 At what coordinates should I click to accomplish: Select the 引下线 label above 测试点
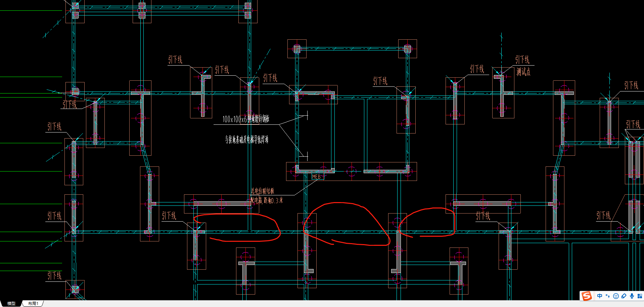point(522,60)
